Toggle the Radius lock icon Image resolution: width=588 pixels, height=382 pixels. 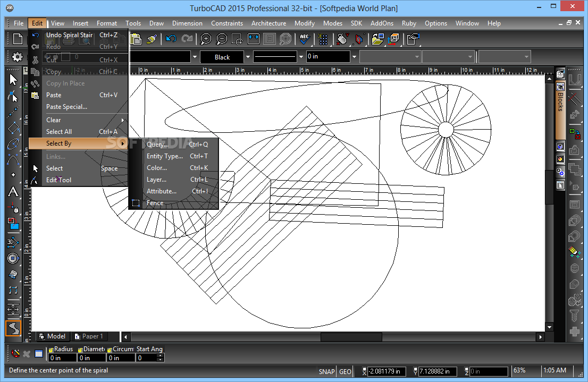pos(51,350)
